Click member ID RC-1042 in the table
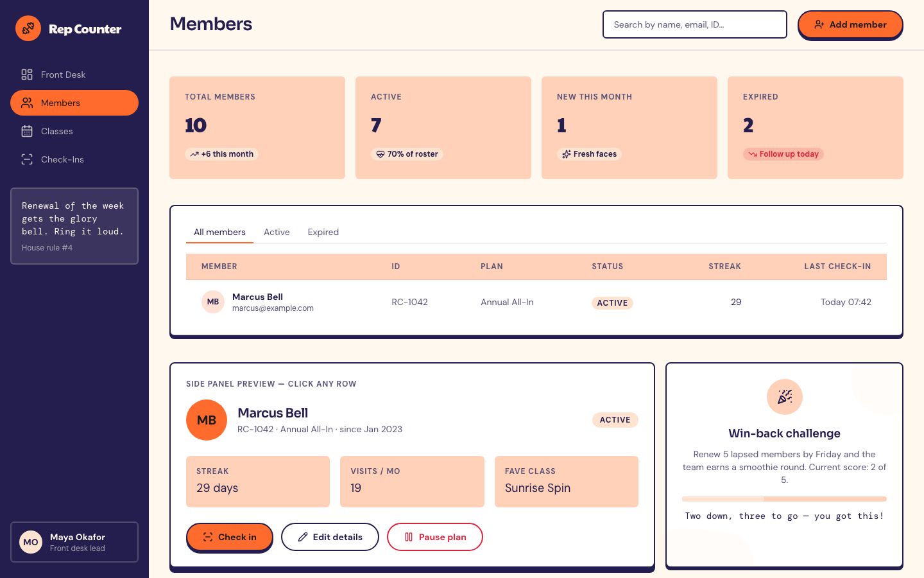Screen dimensions: 924x578 click(x=409, y=302)
